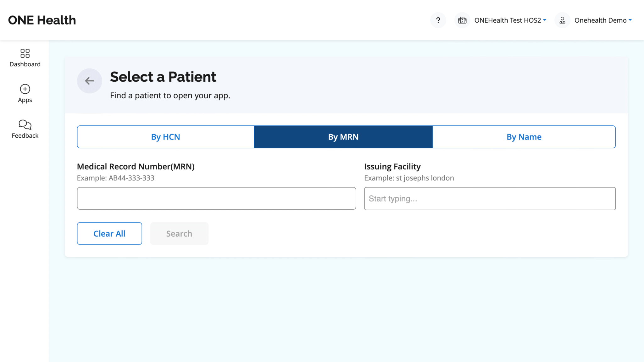
Task: Click the help question mark icon
Action: coord(438,20)
